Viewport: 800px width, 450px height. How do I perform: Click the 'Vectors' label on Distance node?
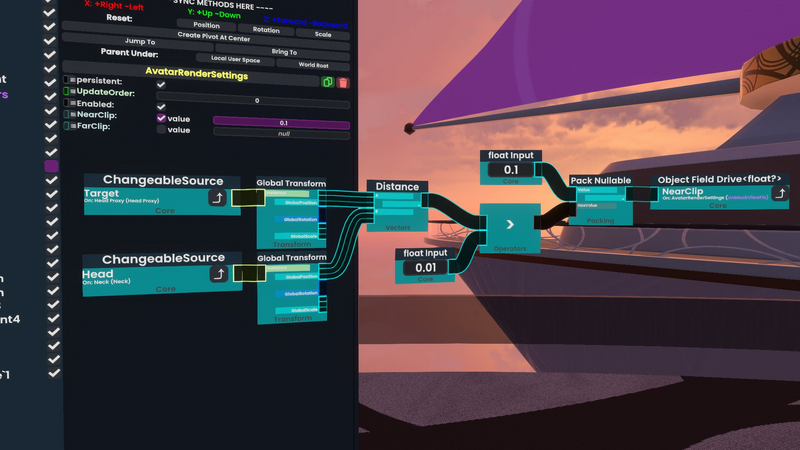pyautogui.click(x=397, y=228)
